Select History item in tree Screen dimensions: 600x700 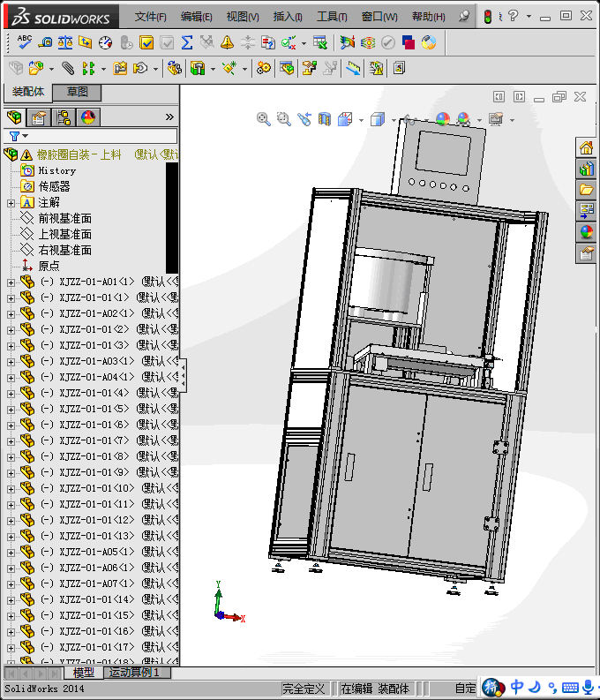click(57, 170)
